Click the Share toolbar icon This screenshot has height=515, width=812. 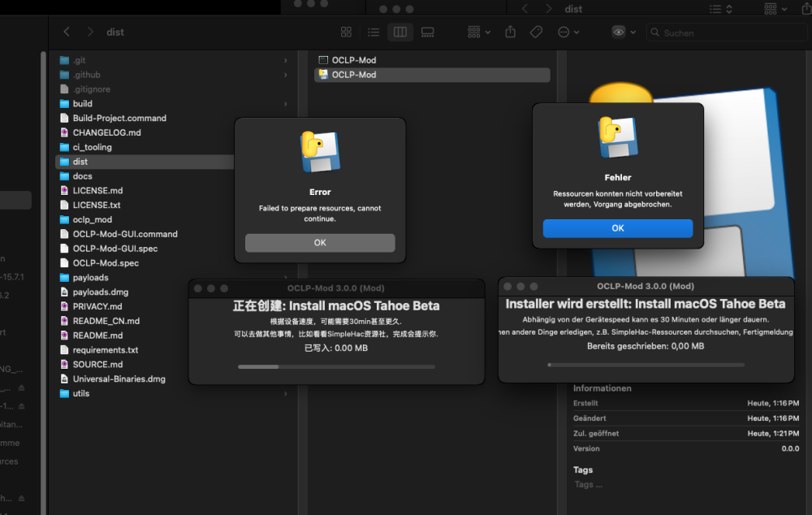pos(511,32)
